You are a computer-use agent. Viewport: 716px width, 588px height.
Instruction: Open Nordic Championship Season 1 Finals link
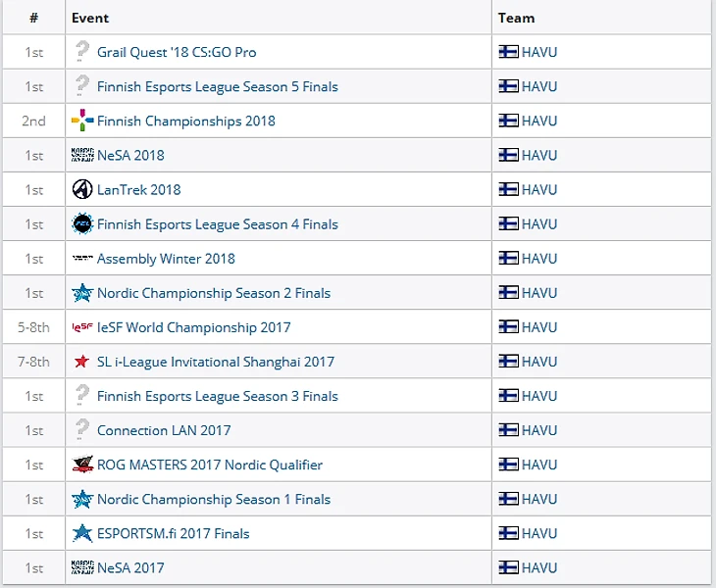pyautogui.click(x=214, y=499)
